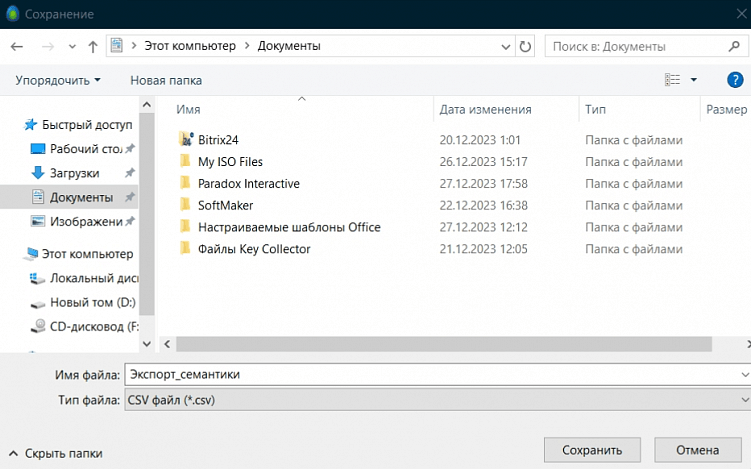Image resolution: width=751 pixels, height=469 pixels.
Task: Select 'Этот компьютер' in the navigation pane
Action: click(87, 253)
